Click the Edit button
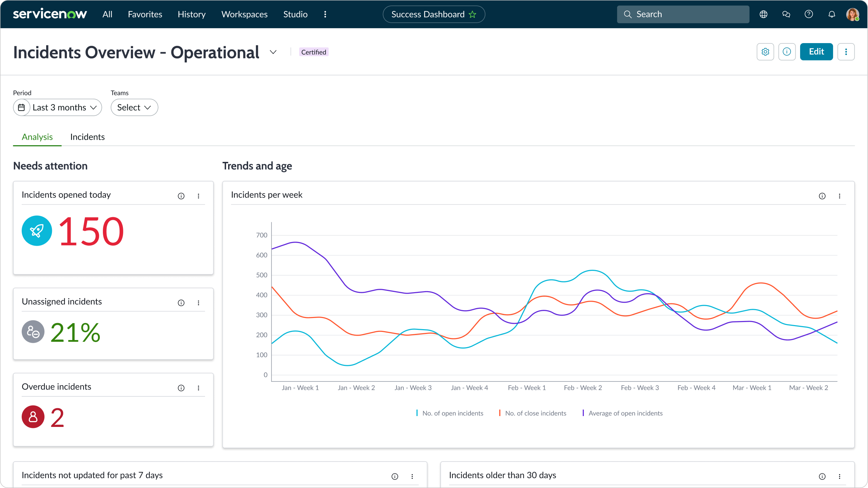Screen dimensions: 868x488 tap(816, 52)
